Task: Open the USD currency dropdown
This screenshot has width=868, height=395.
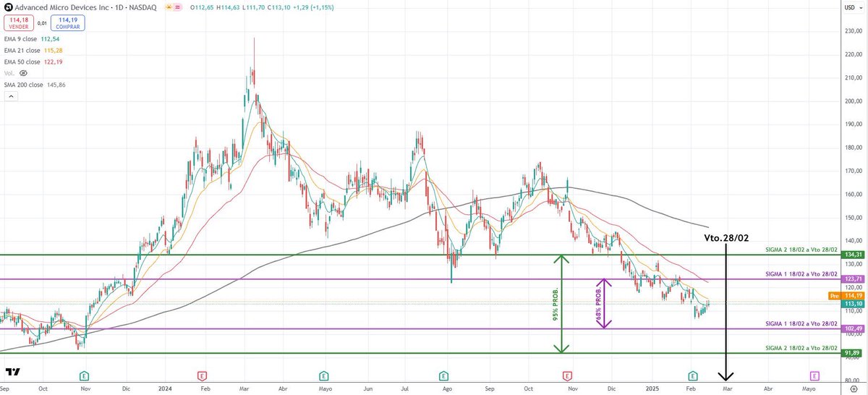Action: point(854,7)
